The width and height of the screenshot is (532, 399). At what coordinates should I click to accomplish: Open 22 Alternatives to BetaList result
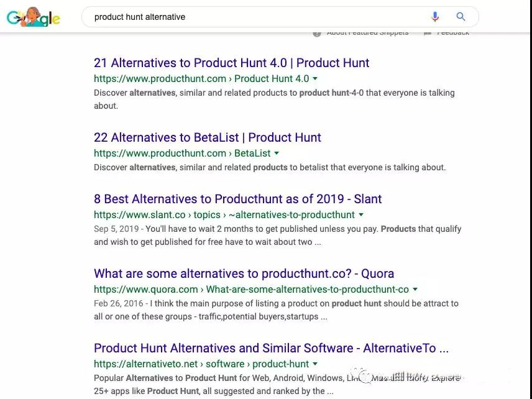coord(208,138)
